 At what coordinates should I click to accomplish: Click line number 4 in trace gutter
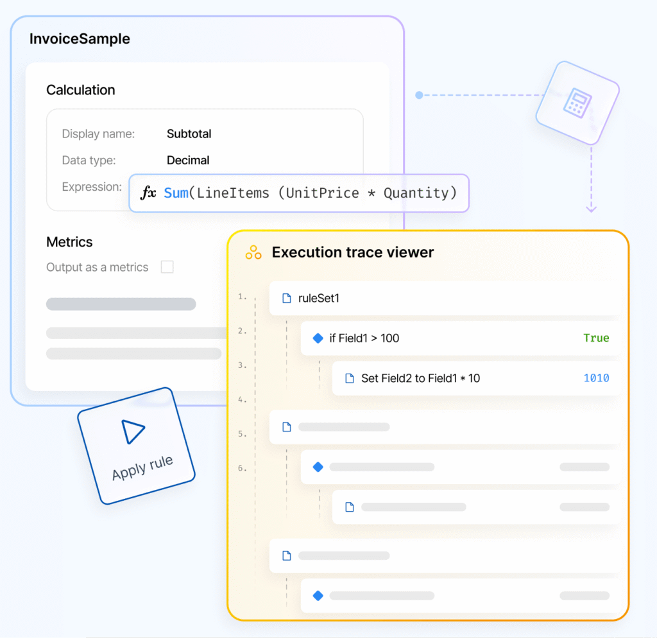(242, 400)
